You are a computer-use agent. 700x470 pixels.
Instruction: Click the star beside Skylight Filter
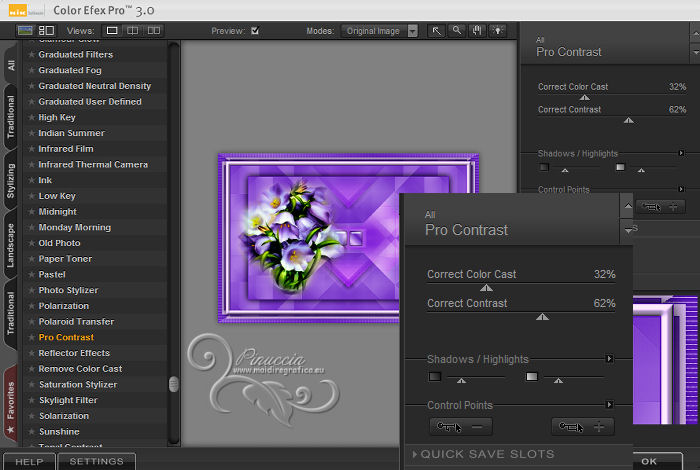click(x=31, y=400)
